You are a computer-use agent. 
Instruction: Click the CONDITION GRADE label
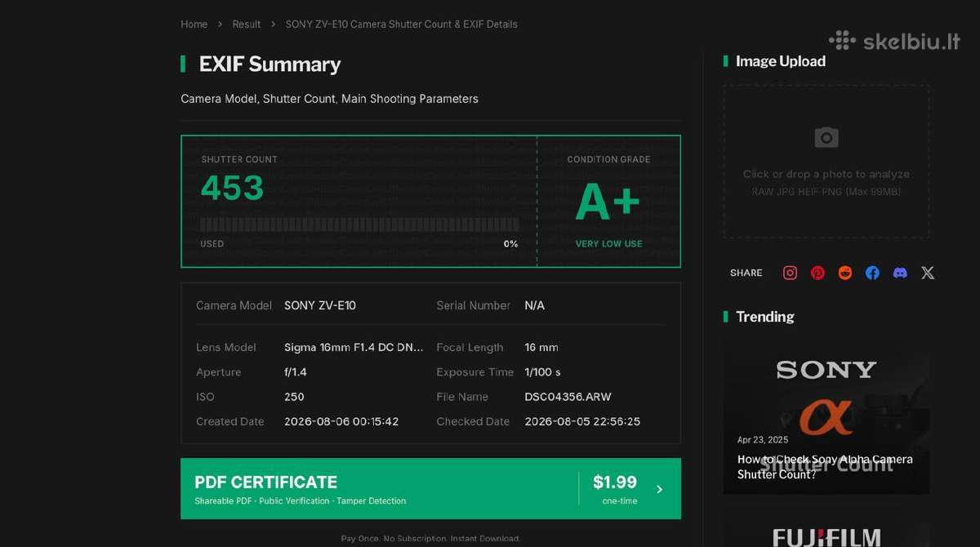click(x=608, y=159)
